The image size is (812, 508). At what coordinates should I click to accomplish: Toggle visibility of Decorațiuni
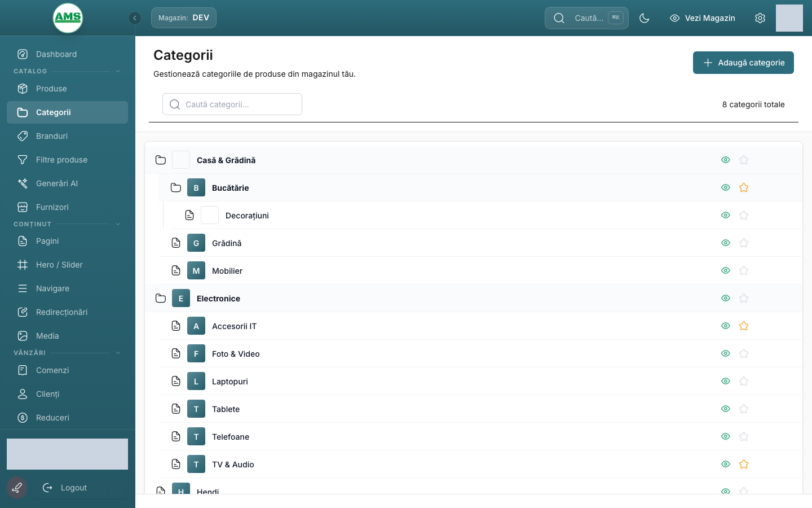point(726,216)
